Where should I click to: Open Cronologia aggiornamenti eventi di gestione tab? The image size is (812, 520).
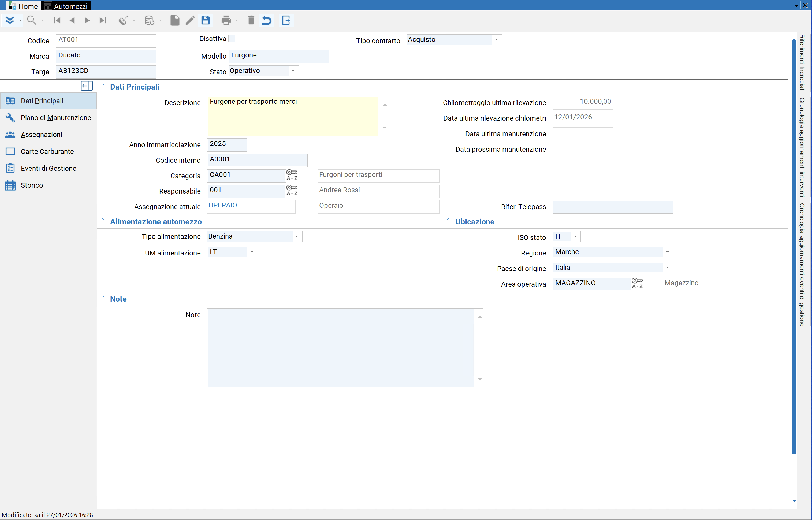tap(802, 265)
